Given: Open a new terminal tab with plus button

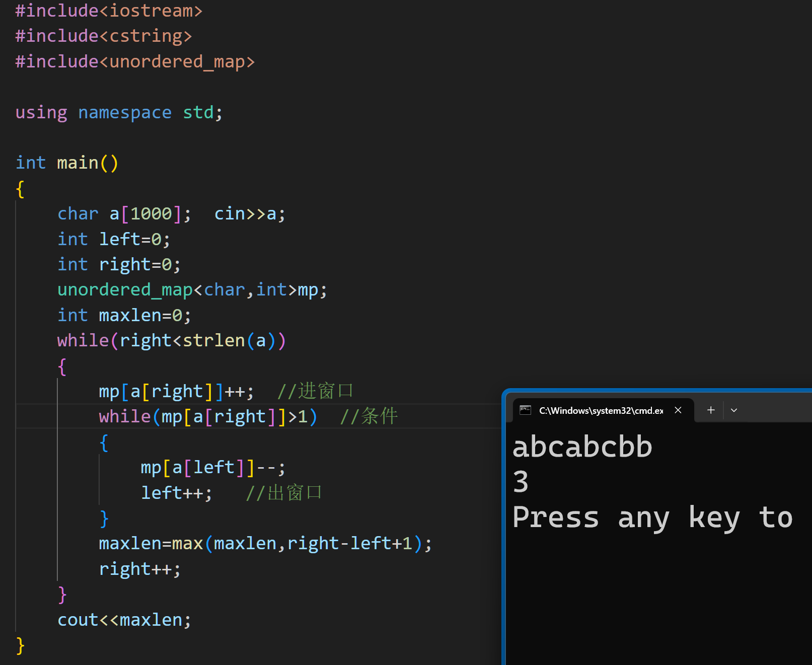Looking at the screenshot, I should coord(711,410).
